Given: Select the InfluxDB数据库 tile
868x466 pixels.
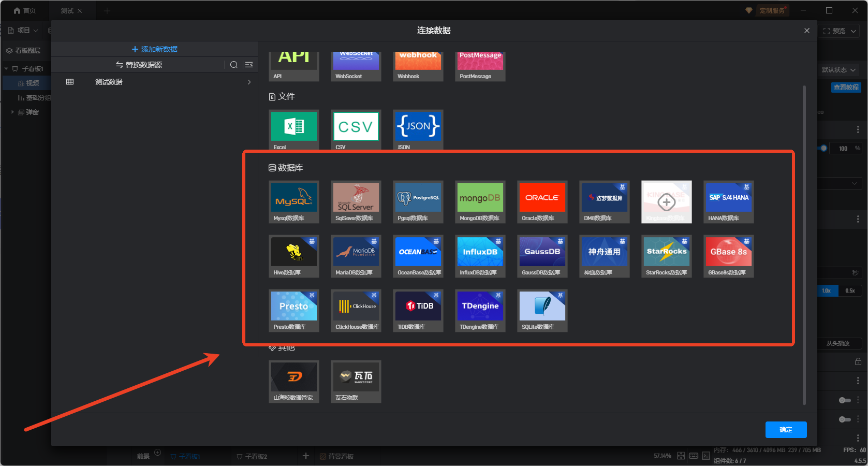Looking at the screenshot, I should point(480,256).
